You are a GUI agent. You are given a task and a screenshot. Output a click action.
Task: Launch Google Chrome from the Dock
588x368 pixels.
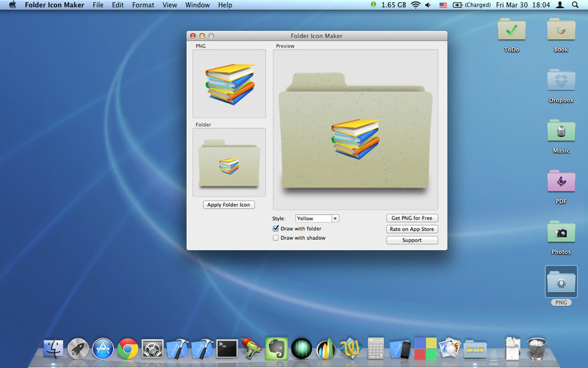127,349
